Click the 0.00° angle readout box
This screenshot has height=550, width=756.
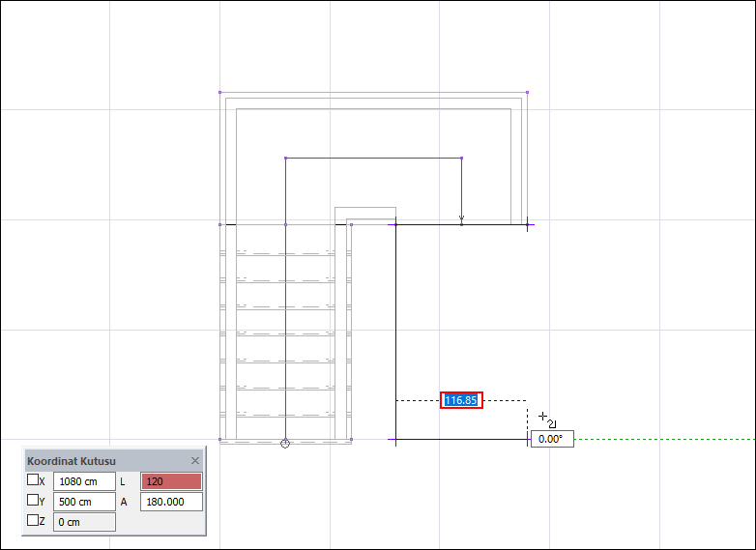click(553, 439)
